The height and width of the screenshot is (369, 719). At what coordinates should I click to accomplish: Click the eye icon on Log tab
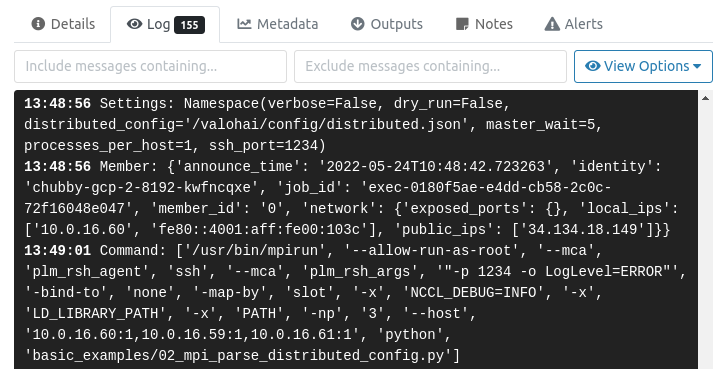click(134, 24)
